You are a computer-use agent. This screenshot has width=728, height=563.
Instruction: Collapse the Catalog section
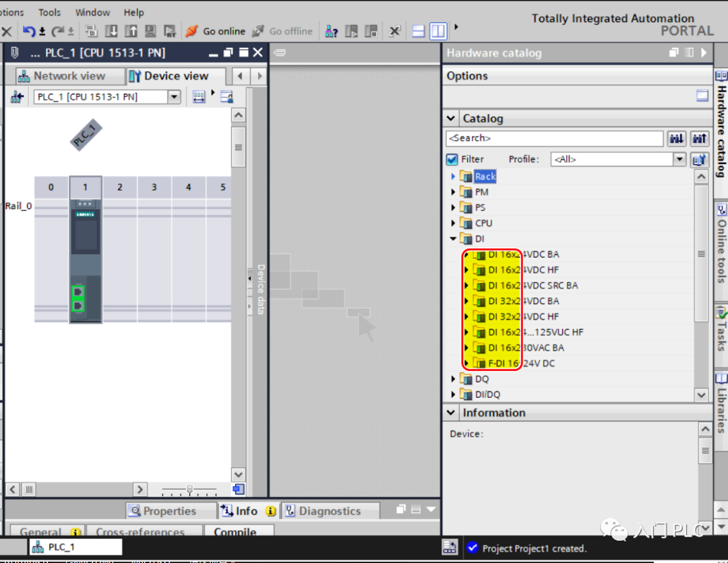[x=451, y=119]
